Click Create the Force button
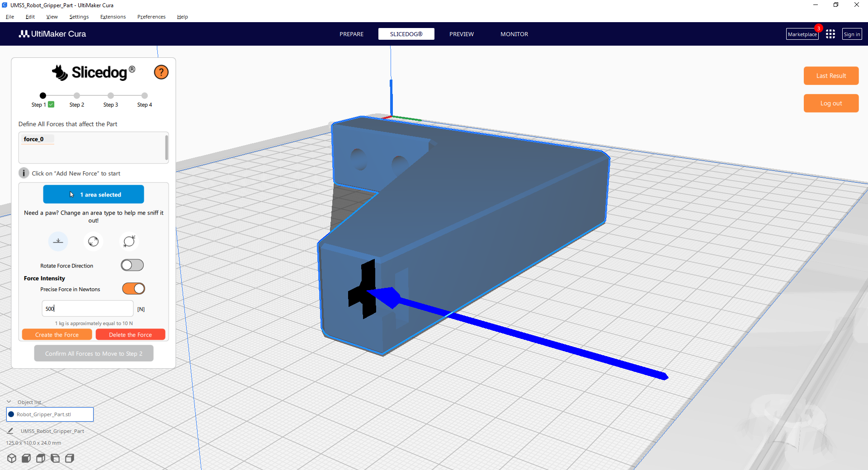 point(57,335)
